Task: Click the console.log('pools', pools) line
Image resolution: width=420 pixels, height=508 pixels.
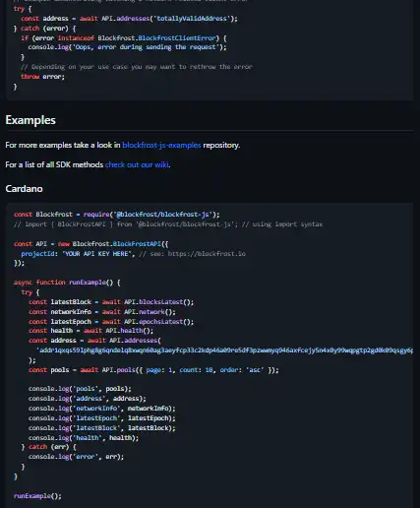Action: pyautogui.click(x=80, y=389)
